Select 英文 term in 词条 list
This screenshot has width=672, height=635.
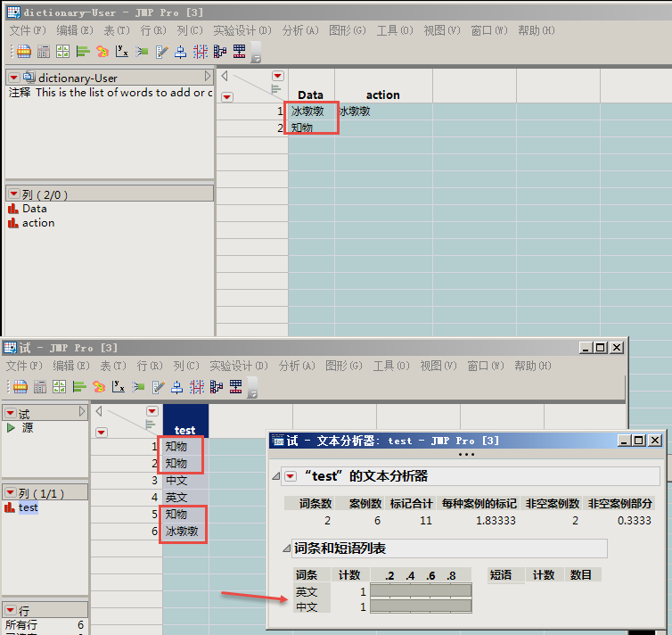pos(306,592)
